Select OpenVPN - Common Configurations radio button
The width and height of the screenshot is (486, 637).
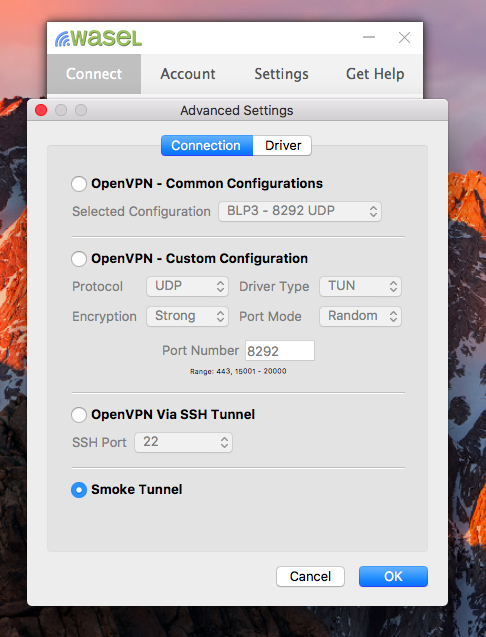pos(79,184)
